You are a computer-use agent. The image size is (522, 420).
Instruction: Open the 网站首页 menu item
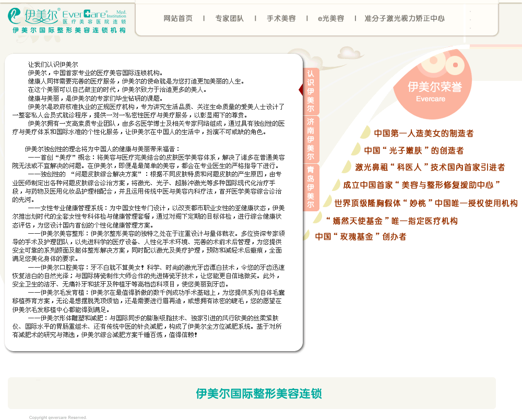(x=178, y=18)
